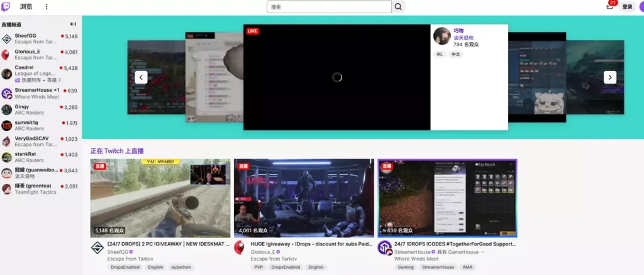This screenshot has width=644, height=275.
Task: Click the search input field
Action: 329,7
